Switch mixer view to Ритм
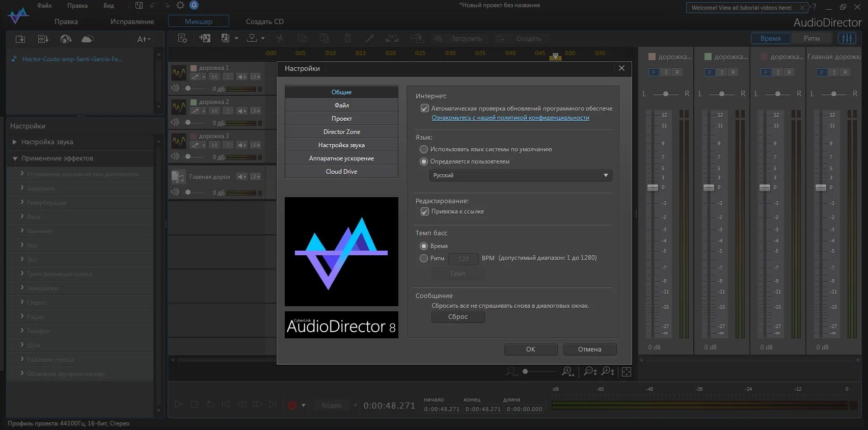Viewport: 868px width, 430px height. pyautogui.click(x=811, y=38)
